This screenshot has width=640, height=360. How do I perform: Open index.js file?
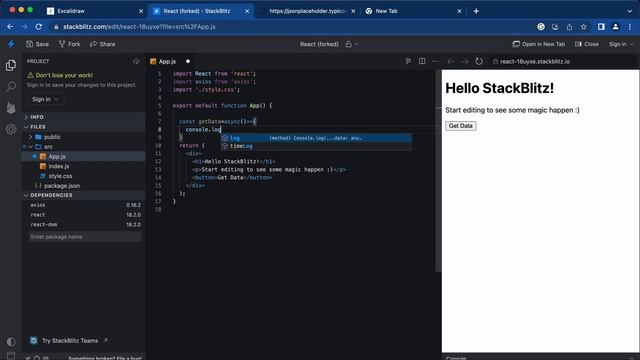pos(84,167)
